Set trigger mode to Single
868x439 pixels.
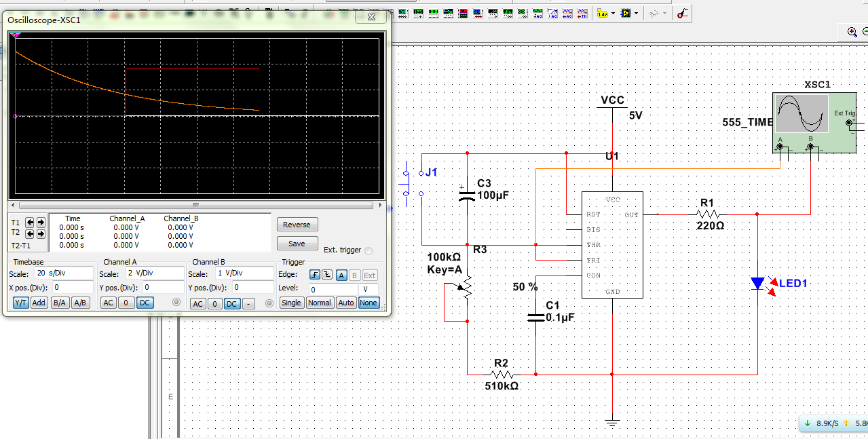coord(291,303)
